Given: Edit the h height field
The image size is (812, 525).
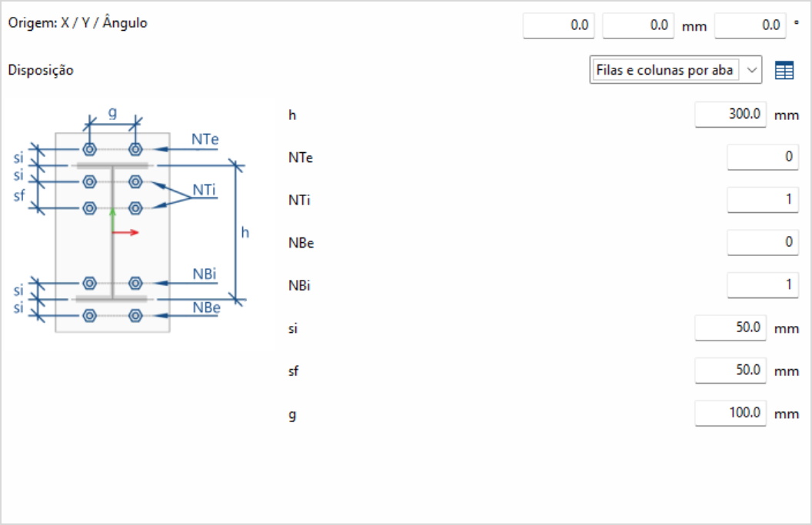Looking at the screenshot, I should (x=730, y=115).
